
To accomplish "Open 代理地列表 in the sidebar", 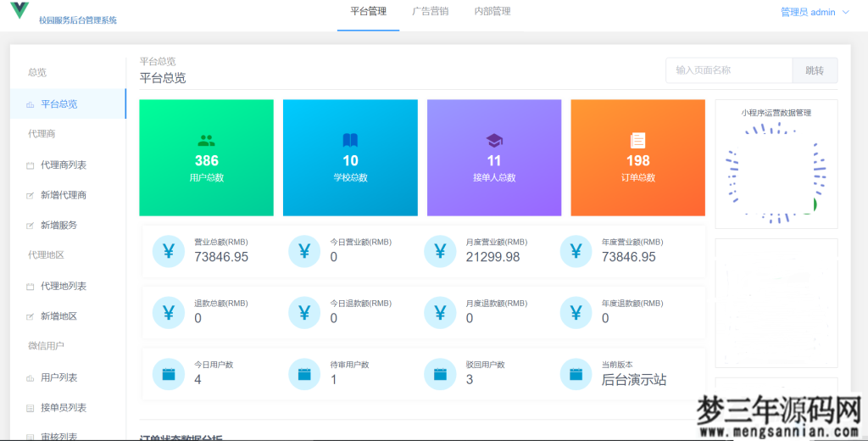I will click(68, 286).
